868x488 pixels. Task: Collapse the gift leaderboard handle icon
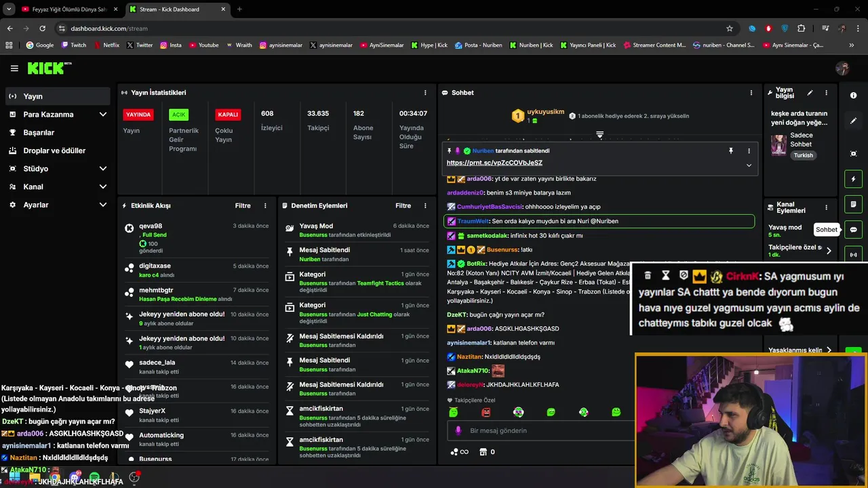599,135
